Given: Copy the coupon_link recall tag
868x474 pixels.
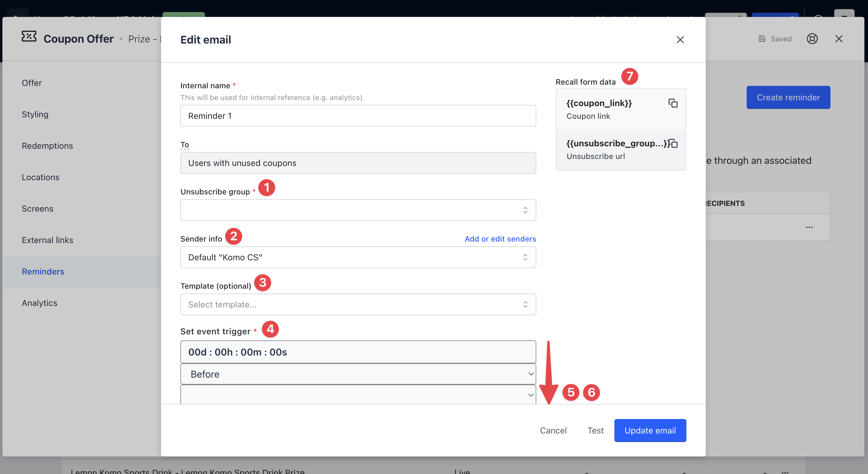Looking at the screenshot, I should tap(672, 103).
